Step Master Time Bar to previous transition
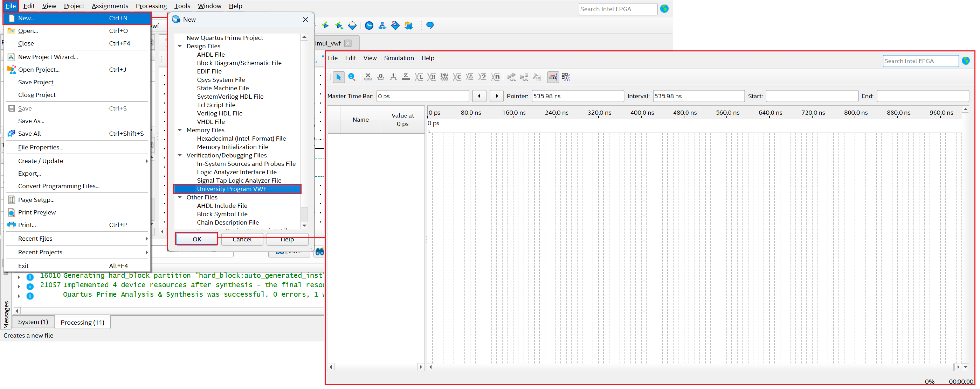Screen dimensions: 980x389 click(x=479, y=96)
